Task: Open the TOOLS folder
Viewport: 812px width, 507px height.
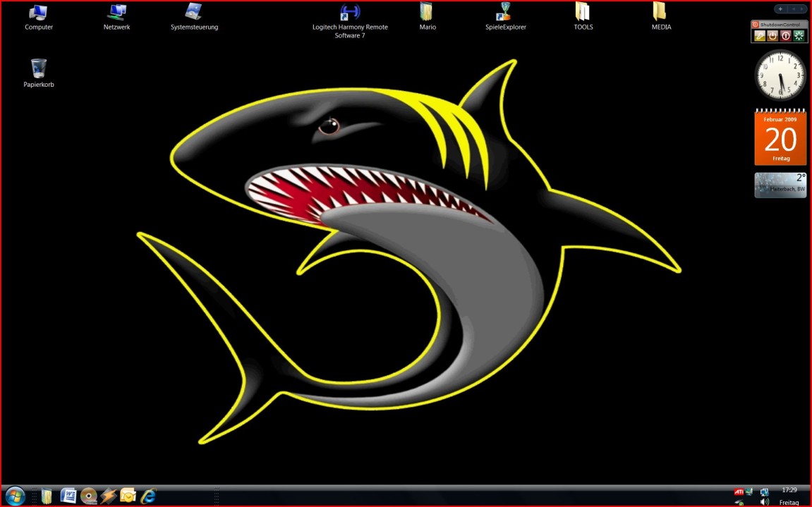Action: coord(583,13)
